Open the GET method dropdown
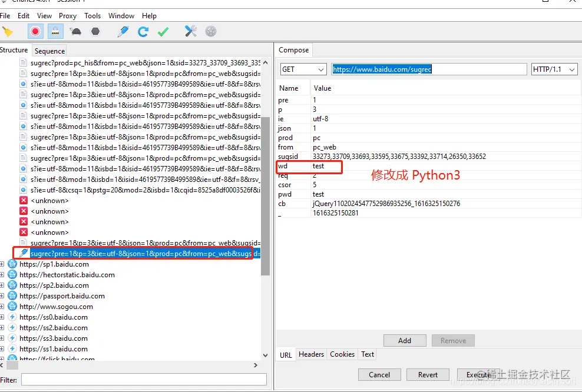This screenshot has width=582, height=392. tap(303, 69)
